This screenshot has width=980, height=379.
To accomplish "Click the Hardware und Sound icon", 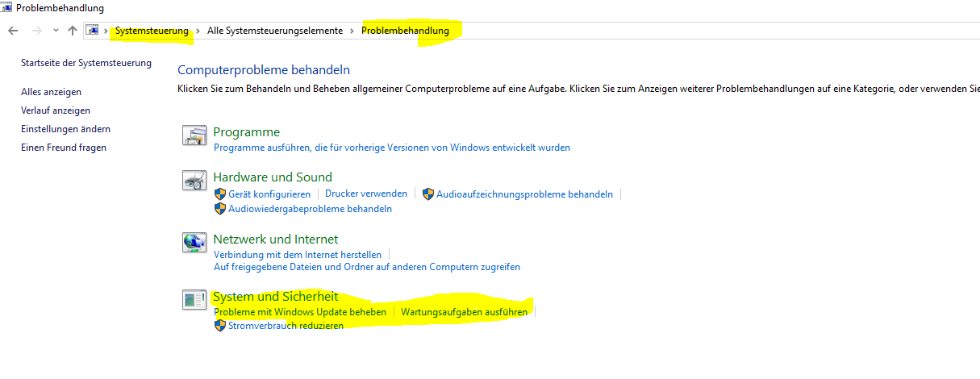I will click(194, 181).
